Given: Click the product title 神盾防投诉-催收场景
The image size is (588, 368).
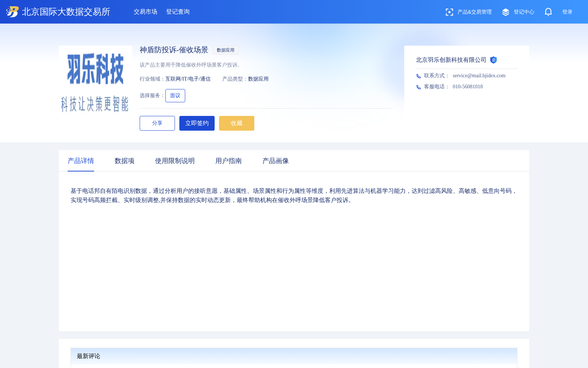Looking at the screenshot, I should point(174,50).
